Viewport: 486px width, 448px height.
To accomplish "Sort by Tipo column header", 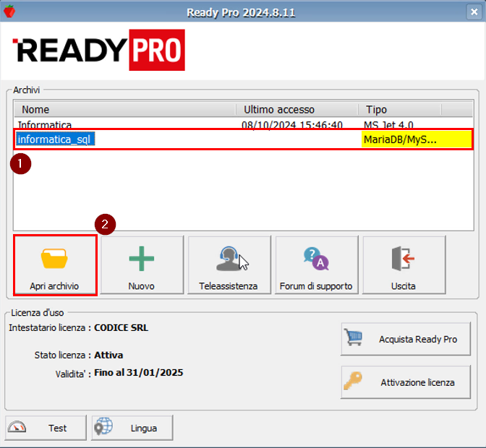I will click(400, 110).
